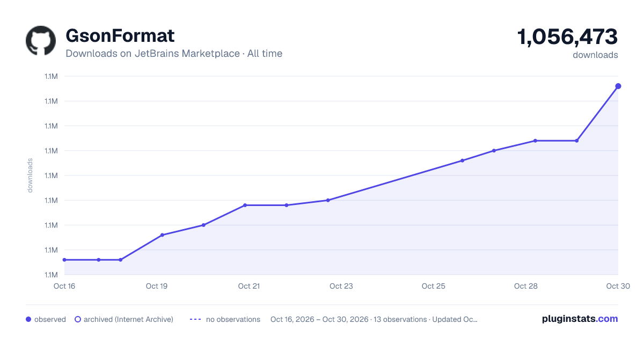Open the pluginstats.com link
The height and width of the screenshot is (338, 644).
pyautogui.click(x=580, y=319)
